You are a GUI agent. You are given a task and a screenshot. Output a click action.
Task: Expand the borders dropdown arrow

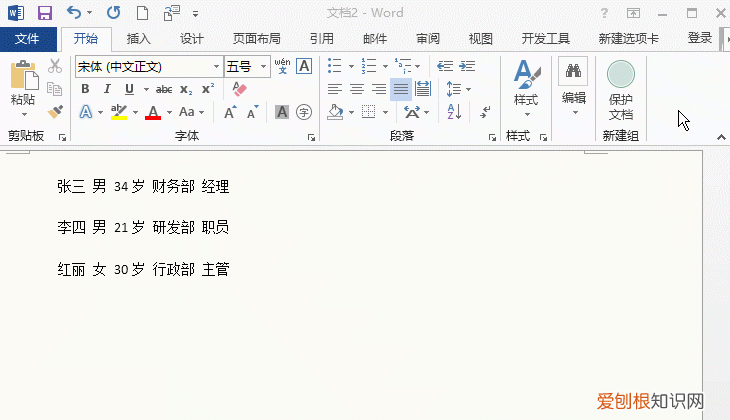coord(385,112)
